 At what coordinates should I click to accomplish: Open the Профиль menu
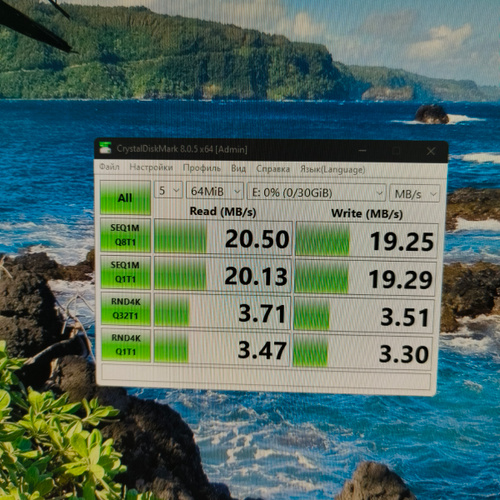coord(202,168)
